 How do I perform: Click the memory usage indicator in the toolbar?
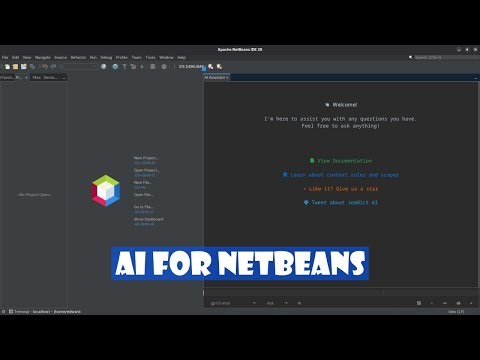[x=191, y=67]
